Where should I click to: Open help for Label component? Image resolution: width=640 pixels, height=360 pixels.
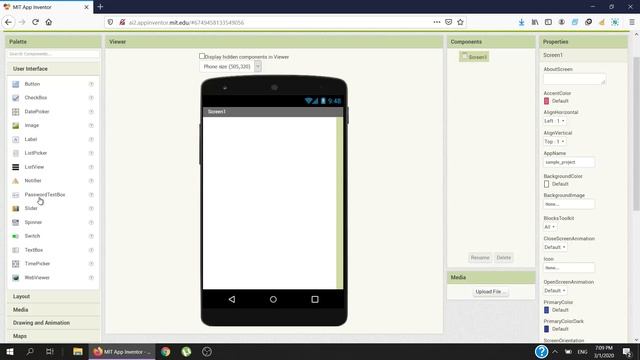(91, 140)
